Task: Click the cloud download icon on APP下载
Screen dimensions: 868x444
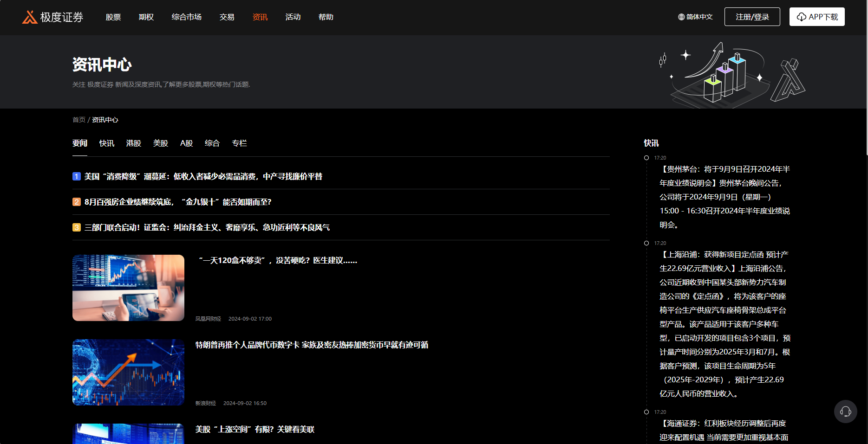Action: click(x=801, y=16)
